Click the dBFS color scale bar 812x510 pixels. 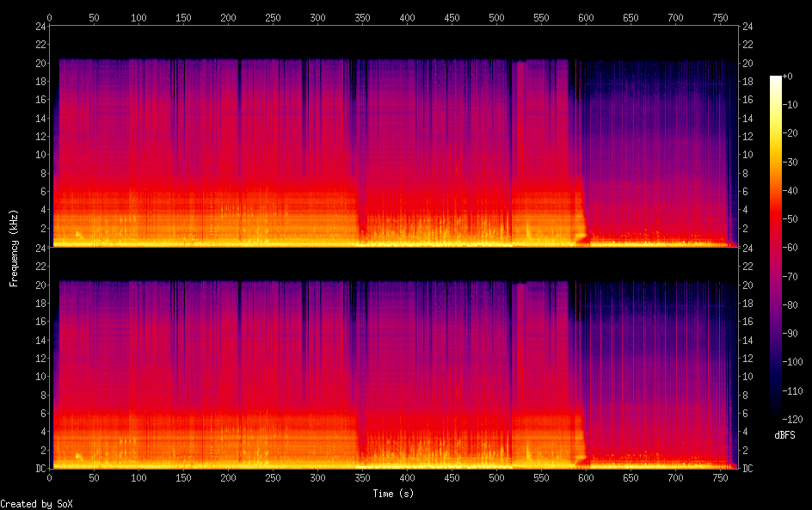pyautogui.click(x=776, y=248)
